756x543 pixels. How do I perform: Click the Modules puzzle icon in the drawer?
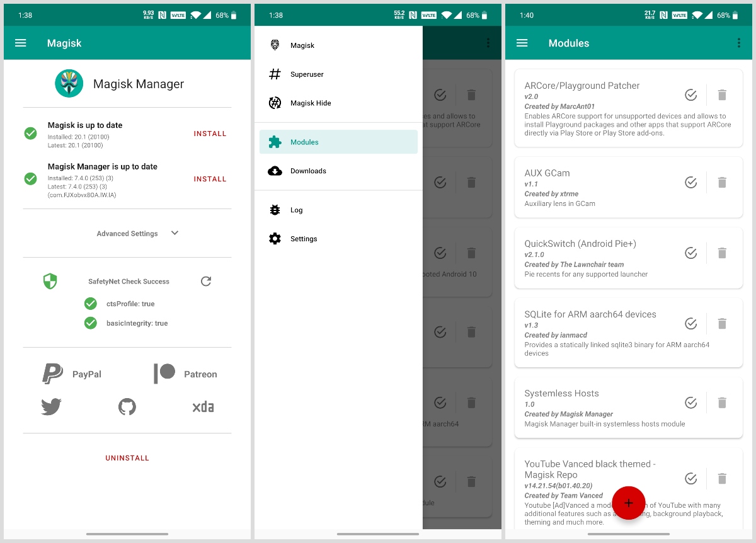[x=275, y=142]
